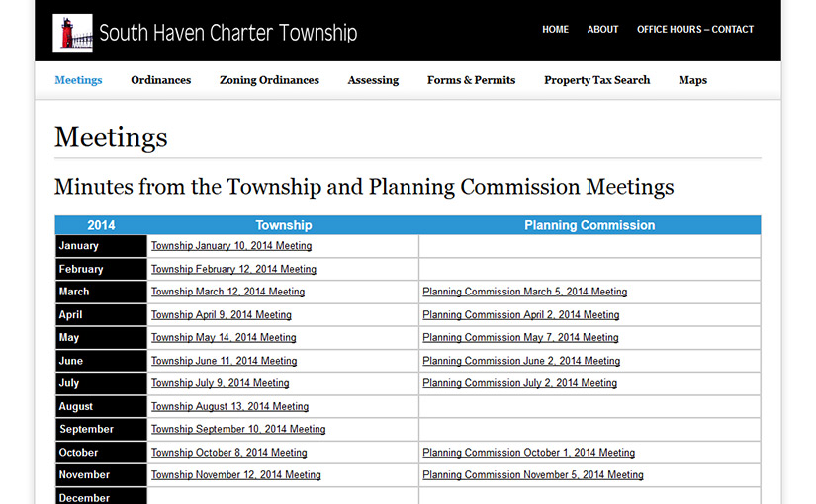This screenshot has height=504, width=816.
Task: Click the lighthouse logo icon
Action: (72, 33)
